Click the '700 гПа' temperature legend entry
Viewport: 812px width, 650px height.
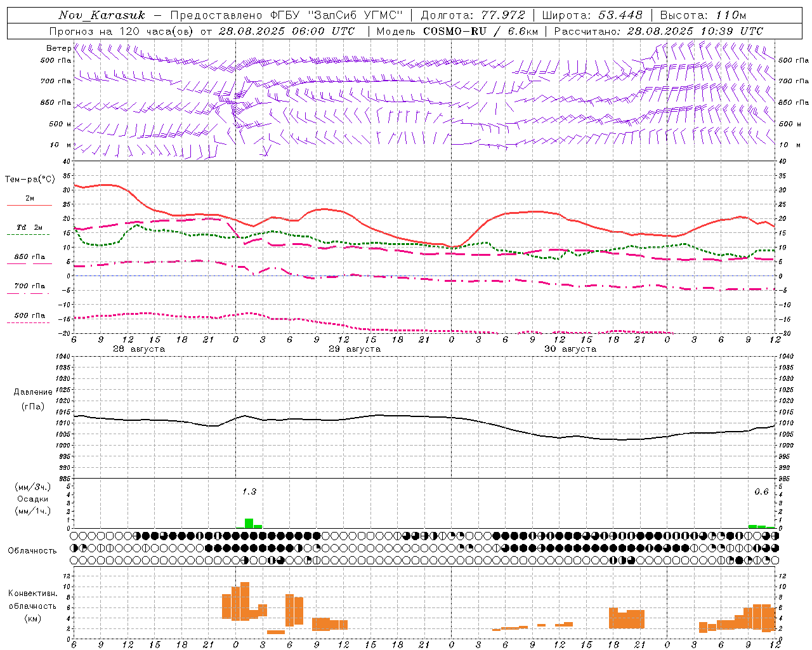click(x=29, y=286)
